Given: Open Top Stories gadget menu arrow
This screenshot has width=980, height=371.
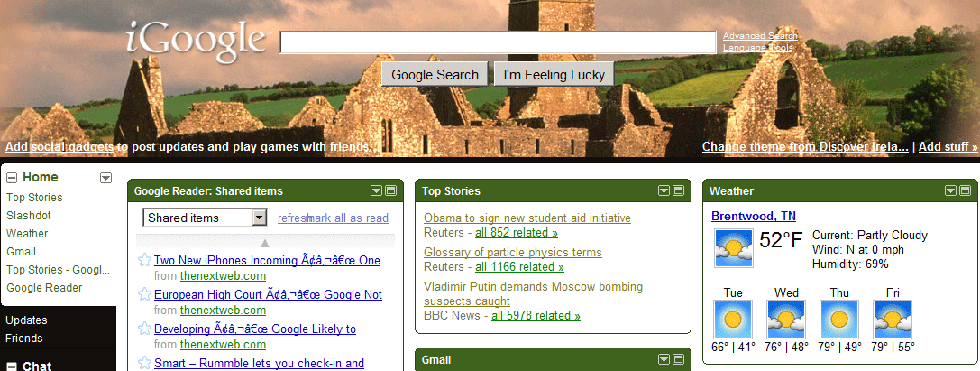Looking at the screenshot, I should coord(664,190).
